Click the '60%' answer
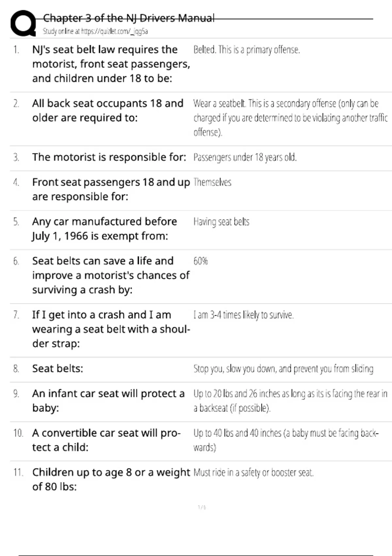The height and width of the screenshot is (556, 392). 201,261
